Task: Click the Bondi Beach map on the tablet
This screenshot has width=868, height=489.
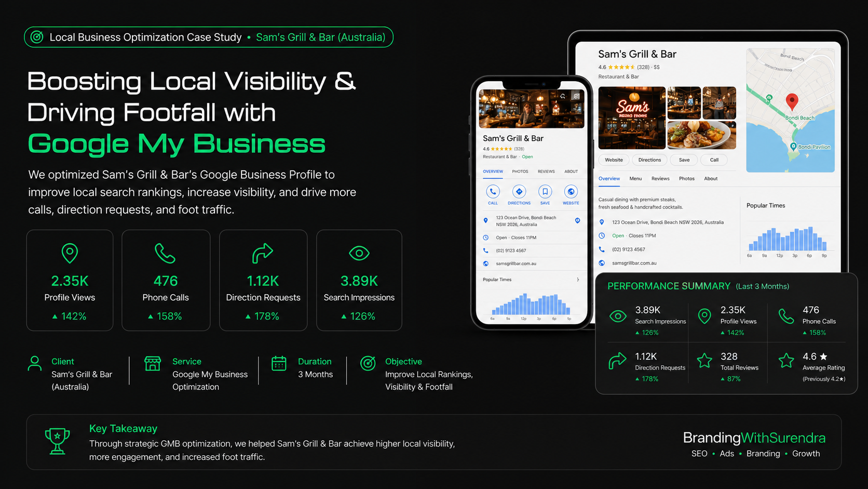Action: (x=790, y=110)
